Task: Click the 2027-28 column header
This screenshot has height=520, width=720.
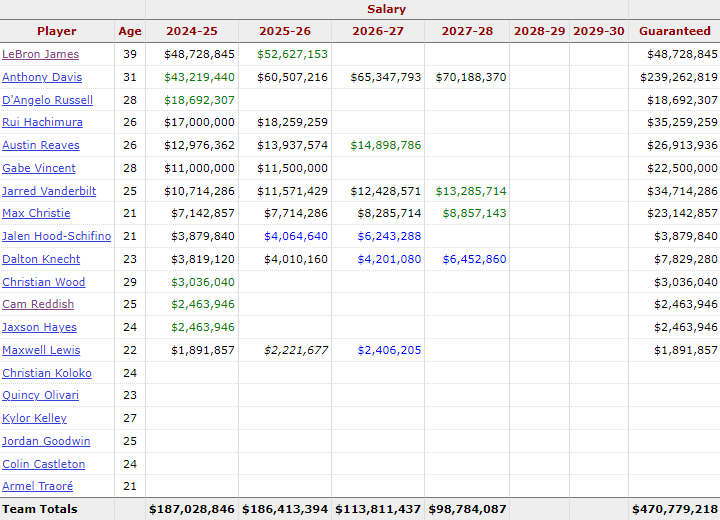Action: [x=467, y=31]
